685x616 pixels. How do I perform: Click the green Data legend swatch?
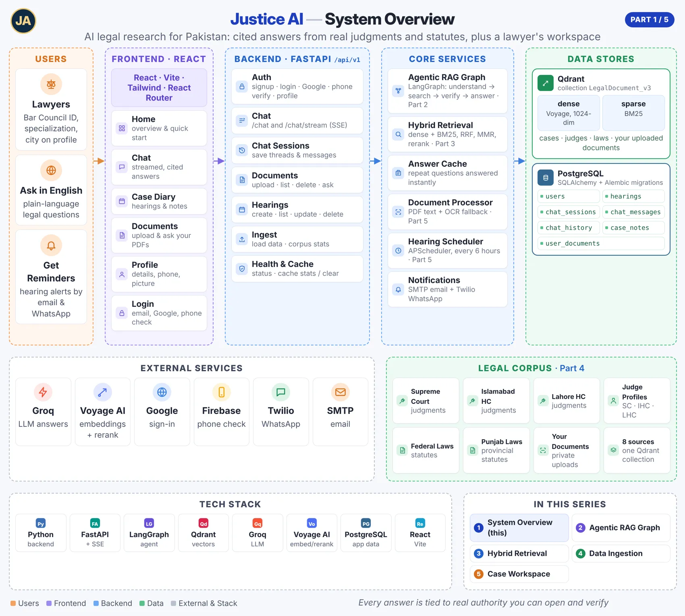142,603
